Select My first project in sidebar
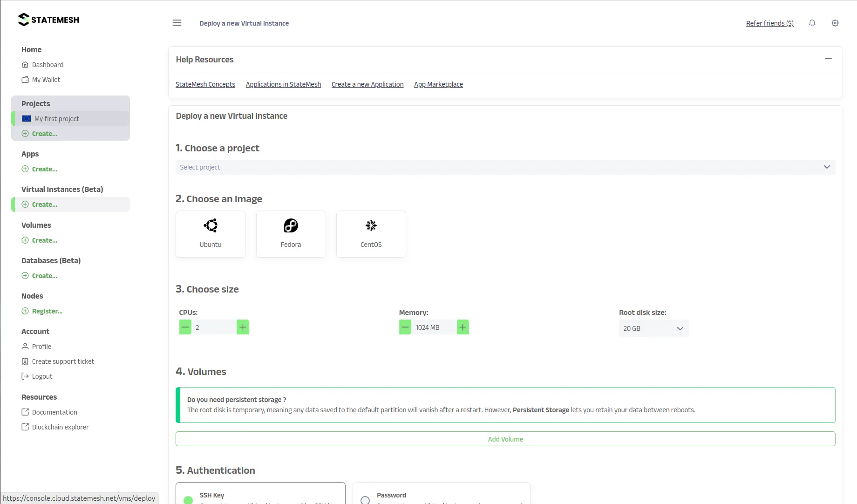Image resolution: width=857 pixels, height=504 pixels. pos(71,119)
